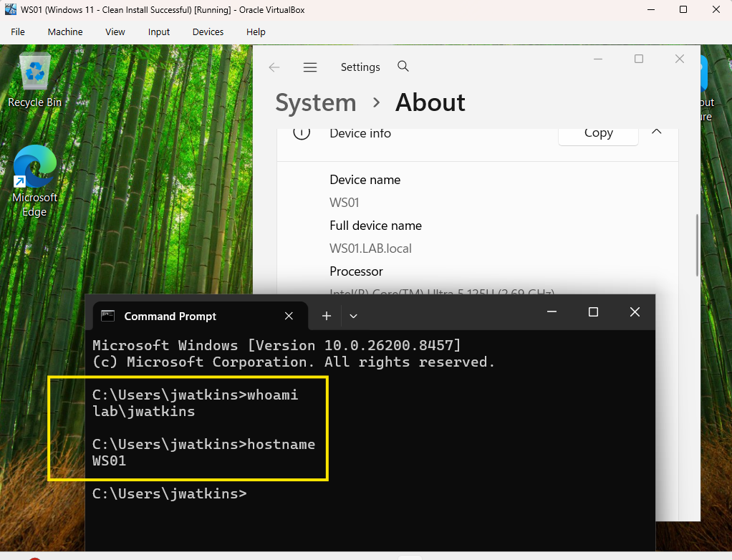Collapse the Device info section
Image resolution: width=732 pixels, height=560 pixels.
point(656,132)
